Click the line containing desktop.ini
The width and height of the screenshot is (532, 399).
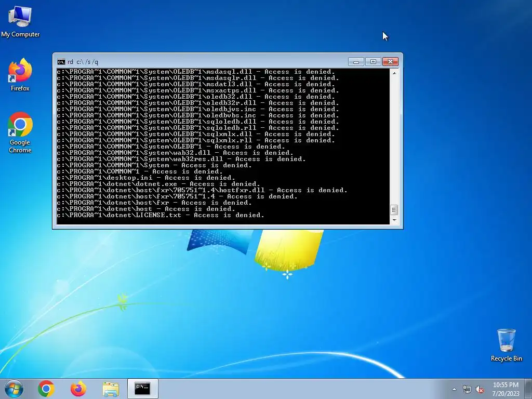[x=146, y=178]
